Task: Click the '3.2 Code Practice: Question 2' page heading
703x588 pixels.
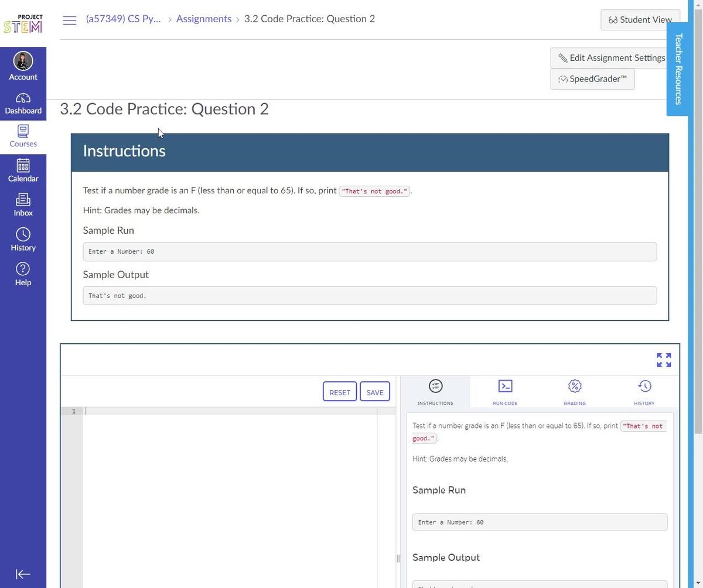Action: (164, 109)
